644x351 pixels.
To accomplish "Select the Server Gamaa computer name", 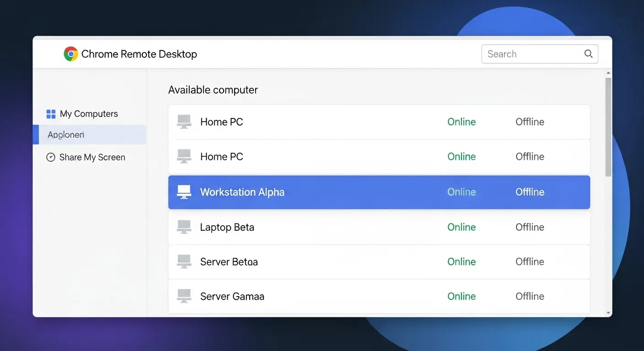I will (232, 296).
